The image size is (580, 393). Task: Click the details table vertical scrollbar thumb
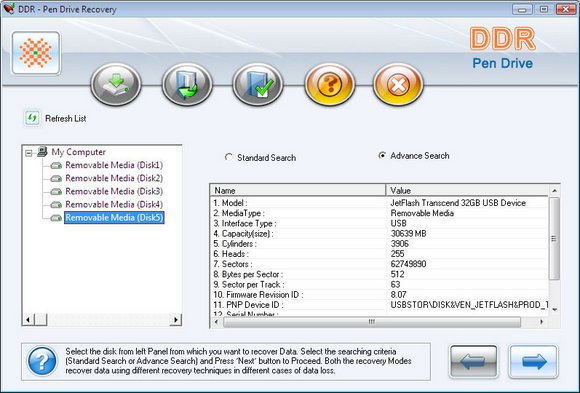[x=554, y=239]
